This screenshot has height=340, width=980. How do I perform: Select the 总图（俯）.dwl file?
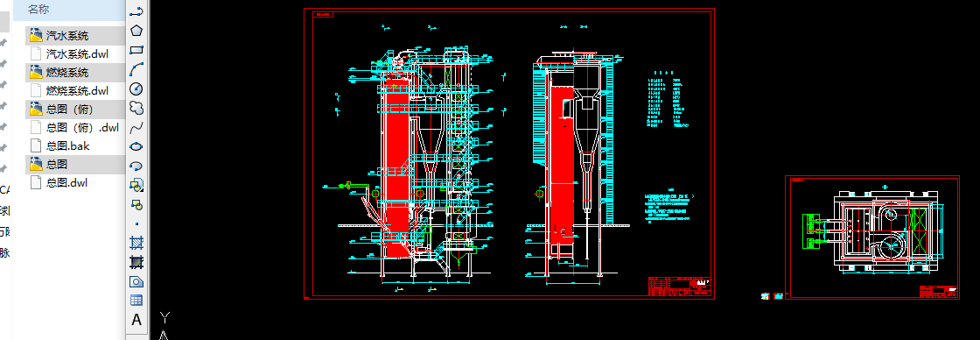coord(75,128)
